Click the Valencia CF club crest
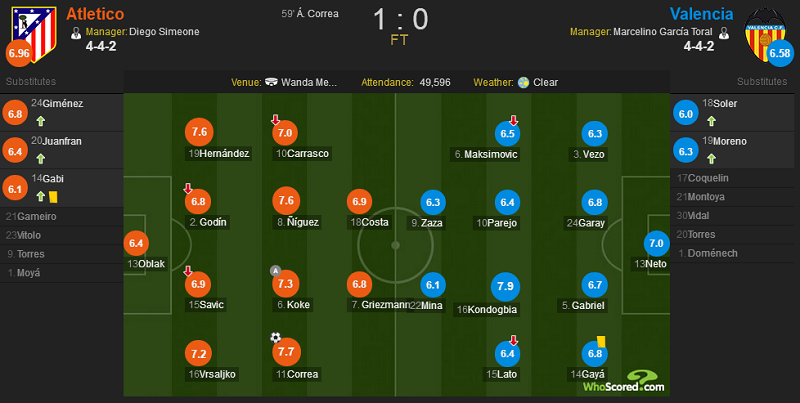This screenshot has width=800, height=403. [x=764, y=34]
